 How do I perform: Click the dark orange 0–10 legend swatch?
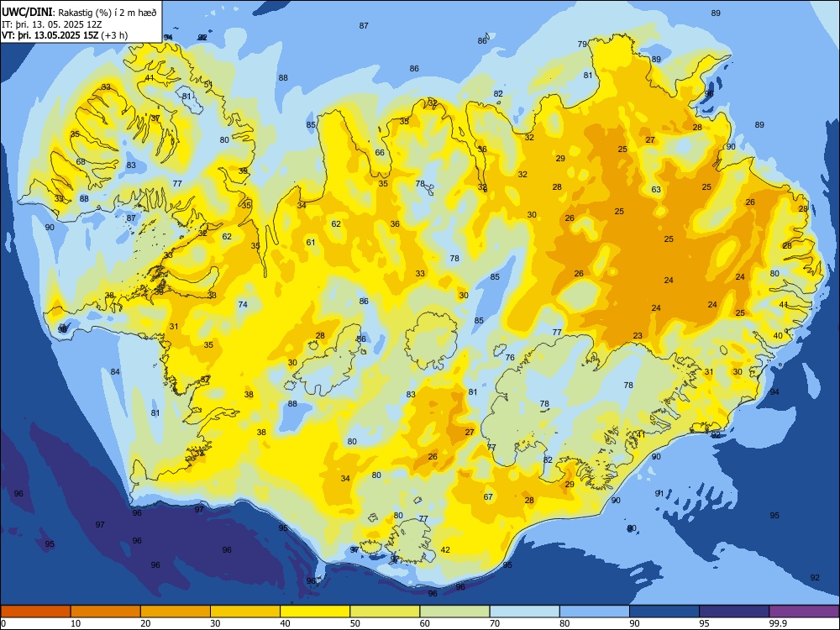pos(35,612)
